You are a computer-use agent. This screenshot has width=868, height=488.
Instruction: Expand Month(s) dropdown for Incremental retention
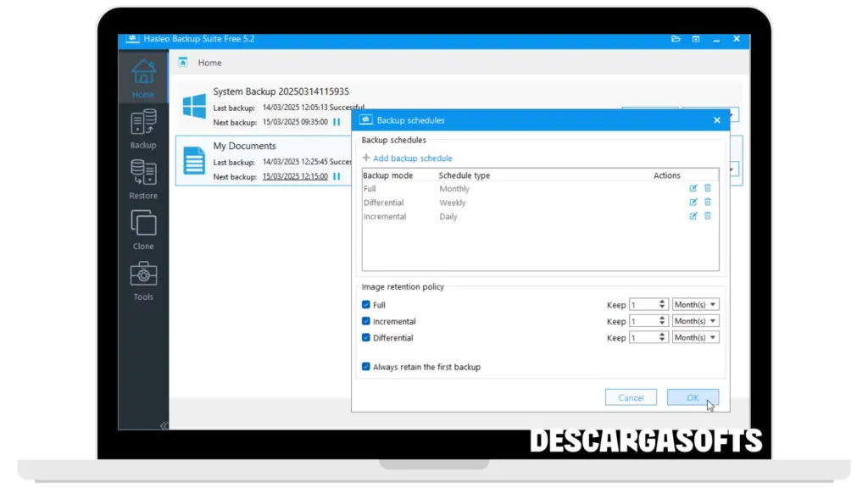coord(695,321)
